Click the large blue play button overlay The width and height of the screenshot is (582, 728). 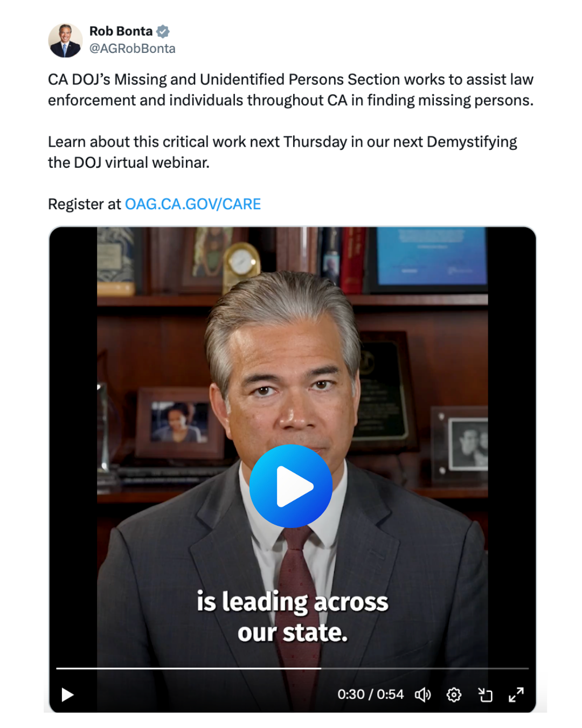point(291,486)
